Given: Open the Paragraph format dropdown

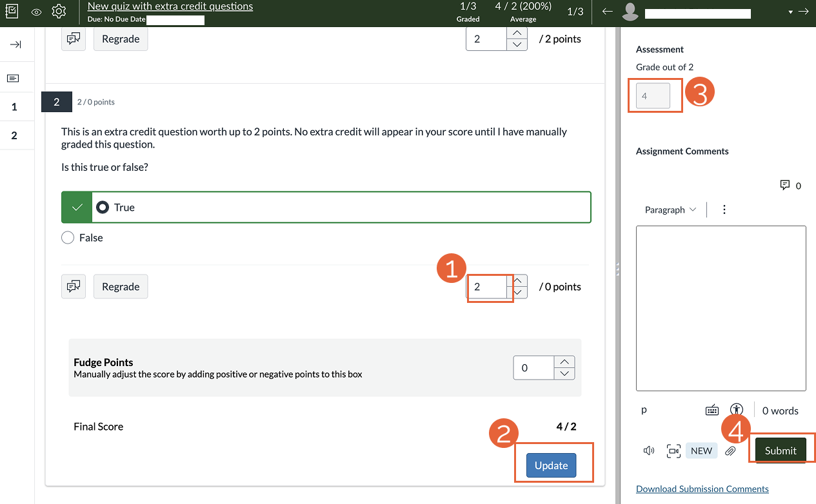Looking at the screenshot, I should [670, 209].
